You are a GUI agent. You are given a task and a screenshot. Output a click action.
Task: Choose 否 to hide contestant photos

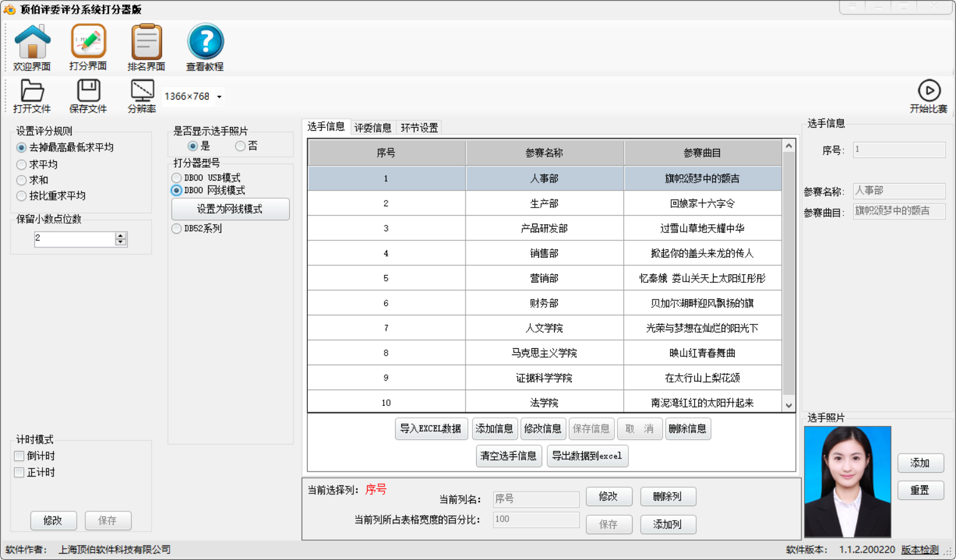pyautogui.click(x=240, y=145)
